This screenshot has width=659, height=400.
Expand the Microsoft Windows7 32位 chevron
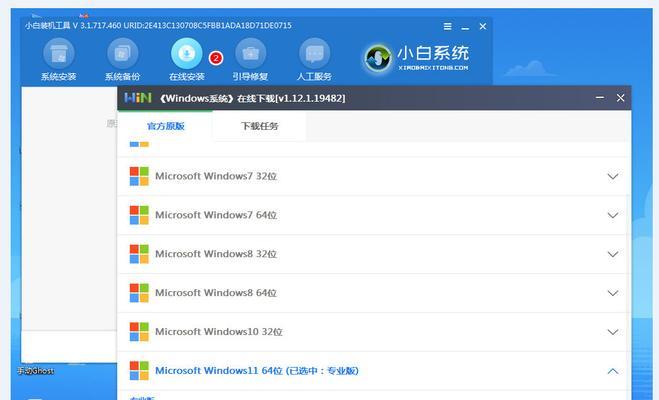pyautogui.click(x=613, y=176)
